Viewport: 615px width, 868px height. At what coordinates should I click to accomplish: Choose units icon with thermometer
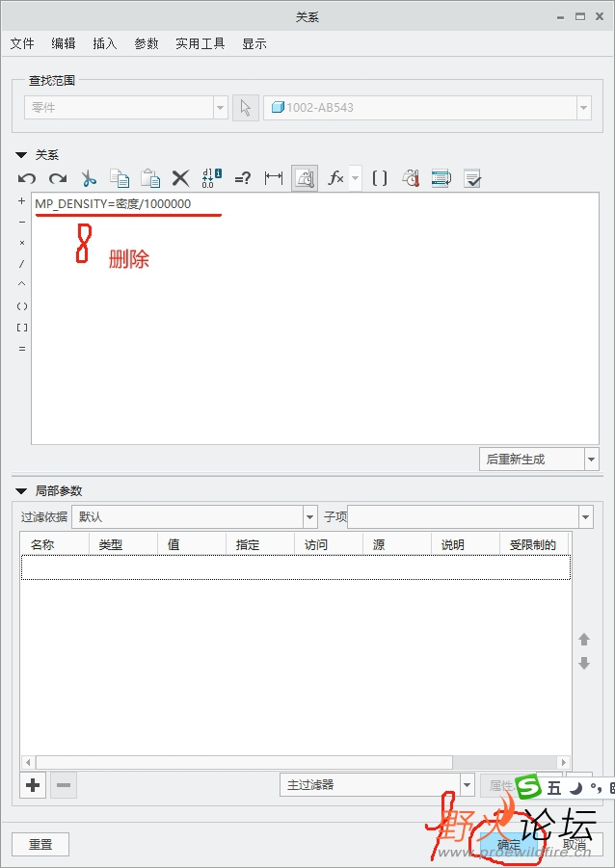(x=411, y=178)
